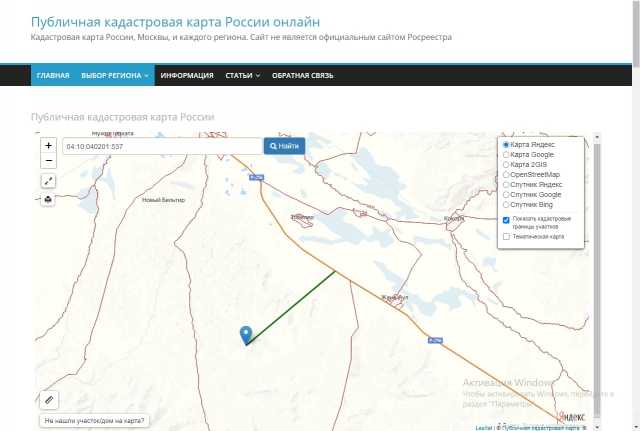Zoom out the map with minus button
The width and height of the screenshot is (640, 431).
[48, 160]
